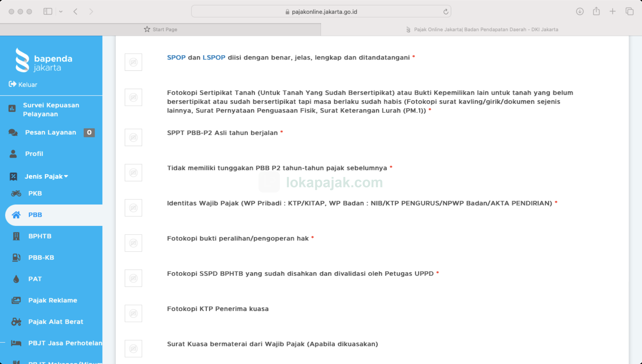This screenshot has width=642, height=364.
Task: Click the bapenda jakarta logo
Action: click(44, 60)
